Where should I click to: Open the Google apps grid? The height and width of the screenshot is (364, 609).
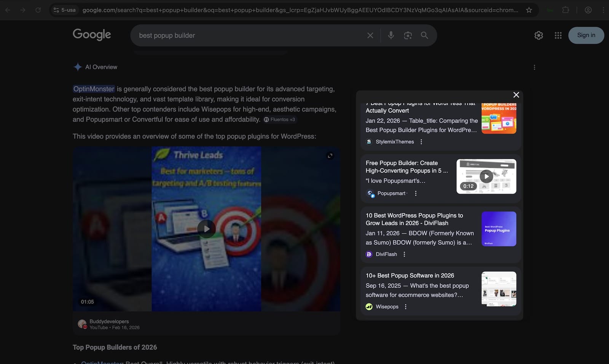coord(558,35)
